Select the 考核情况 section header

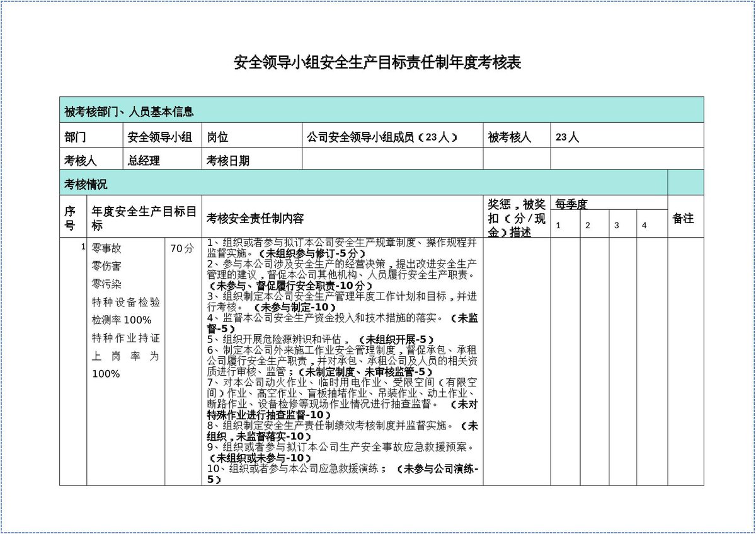tap(364, 183)
